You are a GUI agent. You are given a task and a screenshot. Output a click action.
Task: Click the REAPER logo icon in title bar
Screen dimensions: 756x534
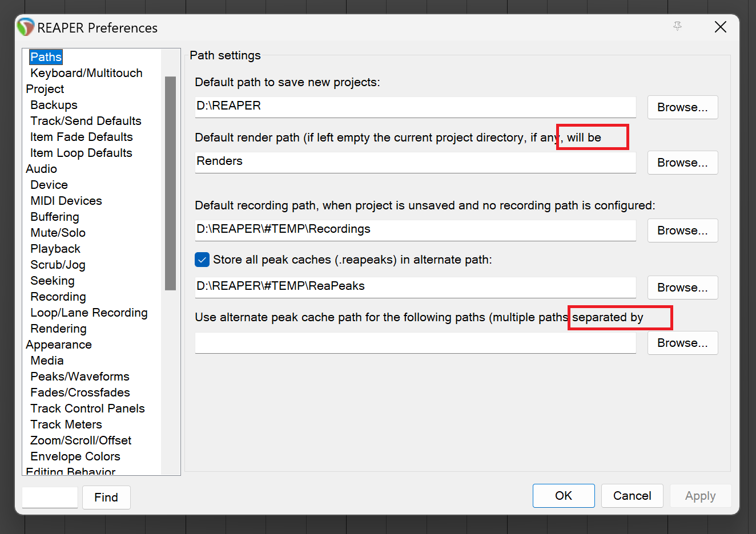click(x=26, y=27)
